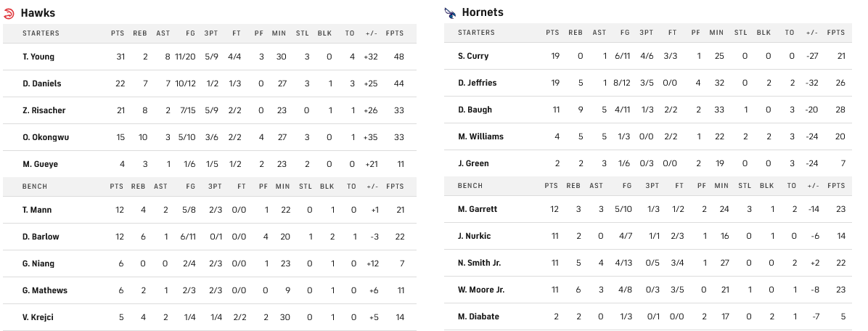868x331 pixels.
Task: Click the Hawks team logo icon
Action: (9, 13)
